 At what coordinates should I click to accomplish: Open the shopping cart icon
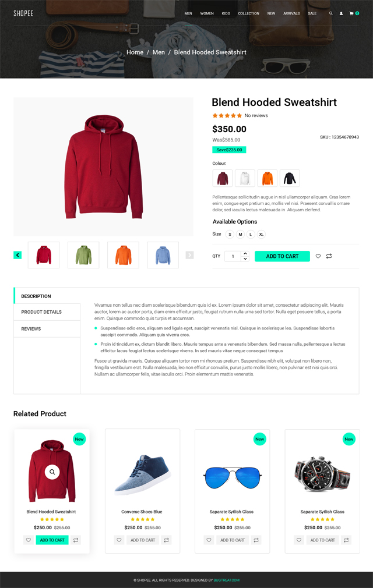[351, 13]
